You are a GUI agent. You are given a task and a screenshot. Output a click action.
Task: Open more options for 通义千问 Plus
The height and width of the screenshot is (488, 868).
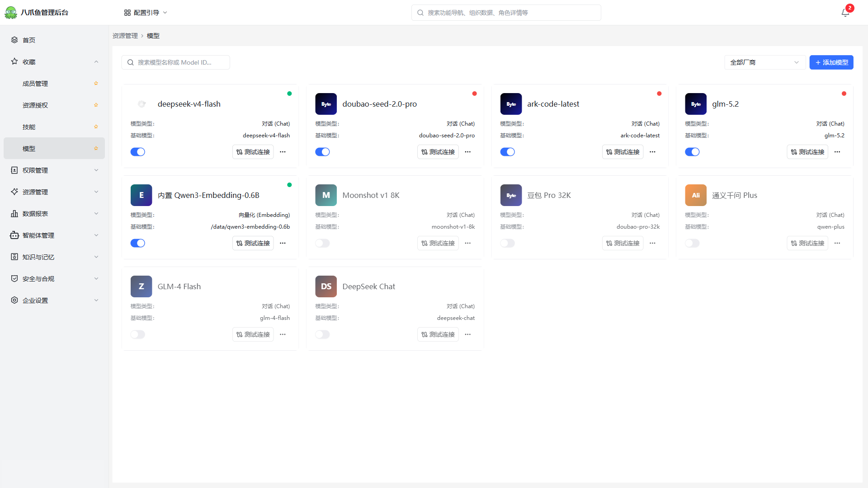[837, 243]
